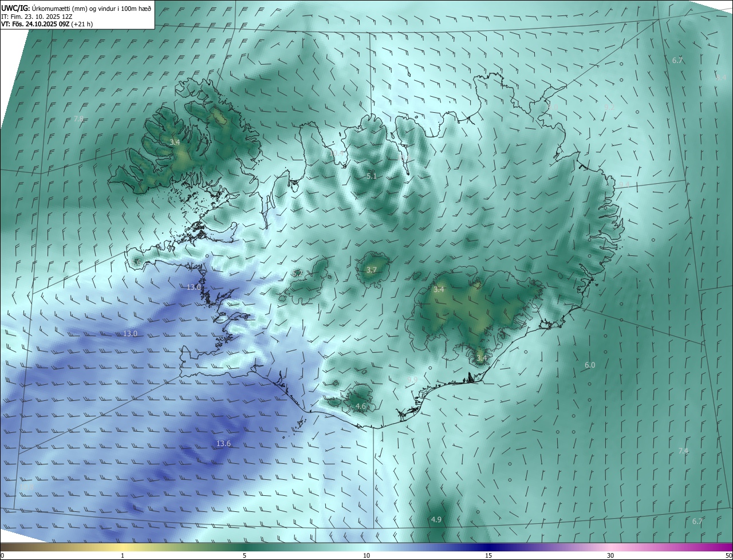Click the 5.1 value label in north Iceland

click(x=372, y=176)
